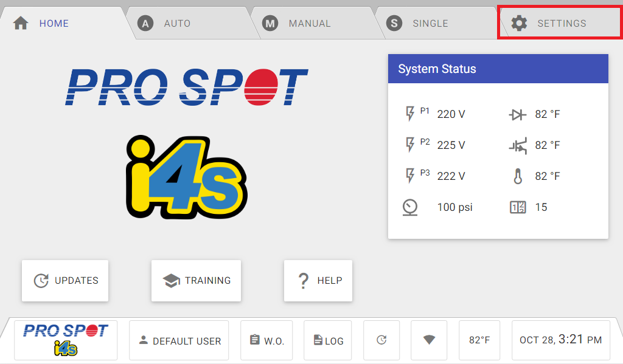Click the update clock icon in bottom bar
Viewport: 623px width, 364px height.
(x=381, y=340)
